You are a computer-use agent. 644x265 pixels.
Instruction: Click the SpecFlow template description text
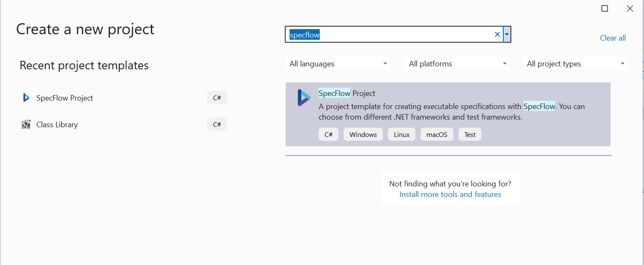[x=452, y=112]
